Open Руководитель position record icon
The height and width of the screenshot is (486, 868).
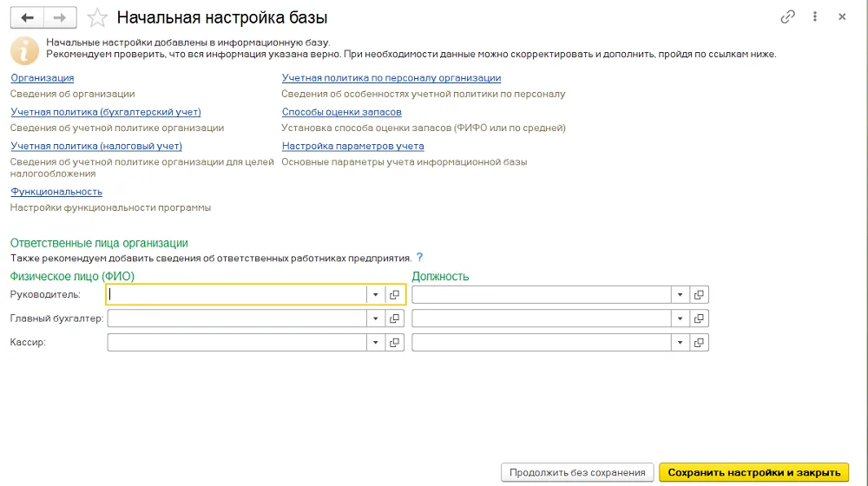(699, 294)
